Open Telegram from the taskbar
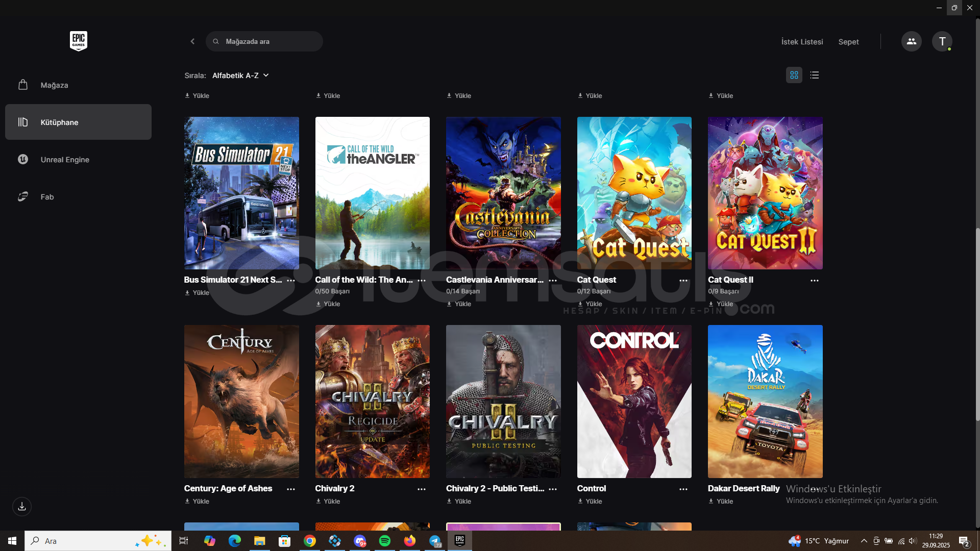Screen dimensions: 980x551 (x=435, y=541)
